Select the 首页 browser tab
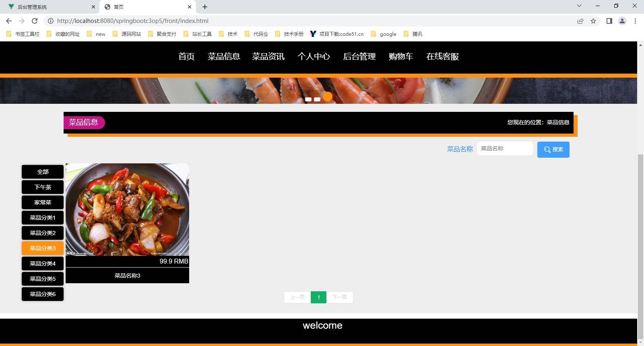Screen dimensions: 644x346 (148, 7)
